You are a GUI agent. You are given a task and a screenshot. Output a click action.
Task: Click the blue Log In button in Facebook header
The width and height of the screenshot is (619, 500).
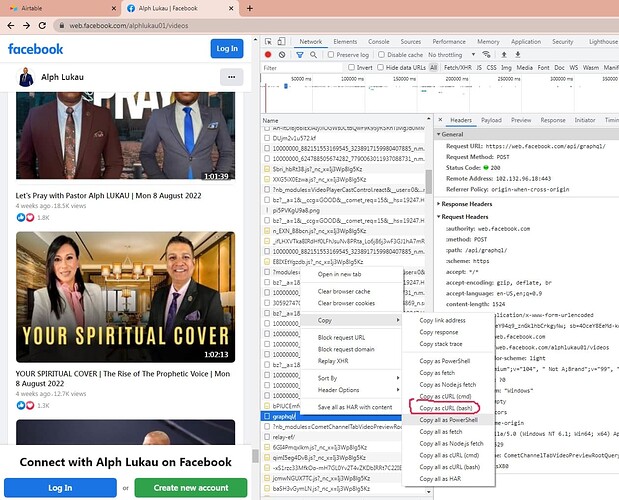click(x=227, y=49)
